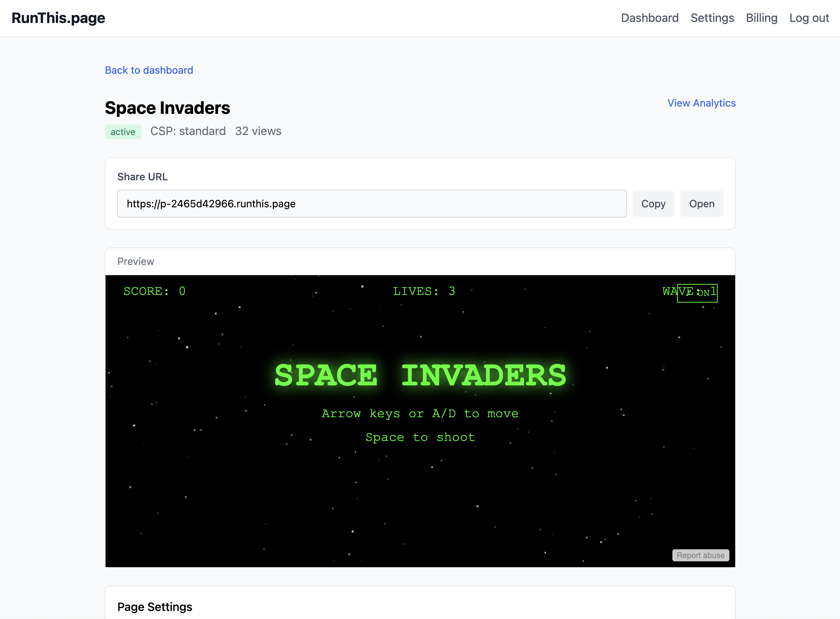Follow the Back to dashboard link
Screen dimensions: 840x619
coord(149,70)
